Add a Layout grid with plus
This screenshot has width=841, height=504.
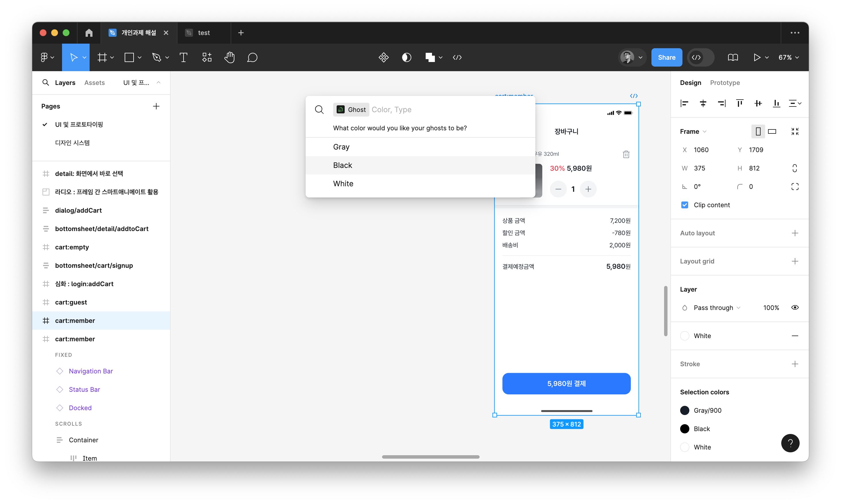click(794, 261)
